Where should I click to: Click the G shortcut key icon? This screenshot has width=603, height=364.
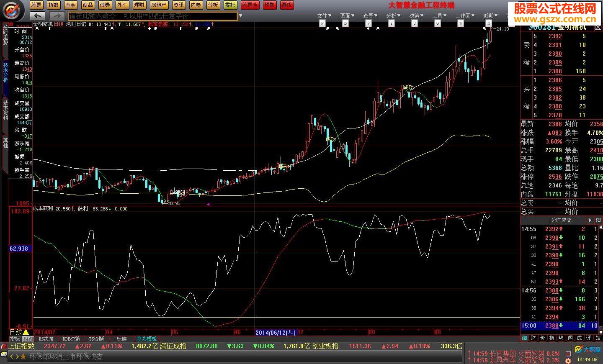(x=437, y=23)
